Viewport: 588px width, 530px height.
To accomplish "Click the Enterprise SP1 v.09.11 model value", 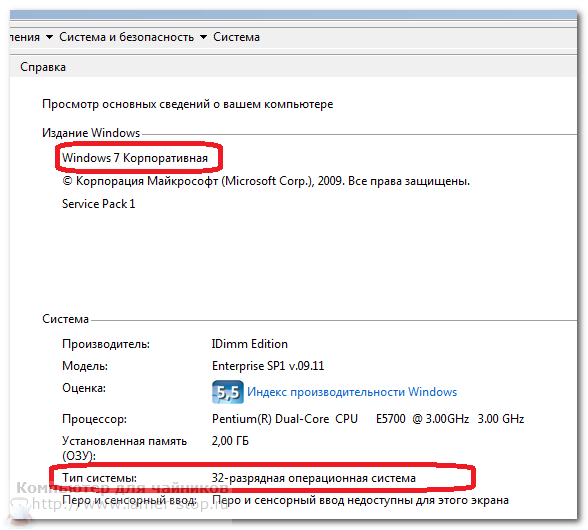I will click(268, 366).
